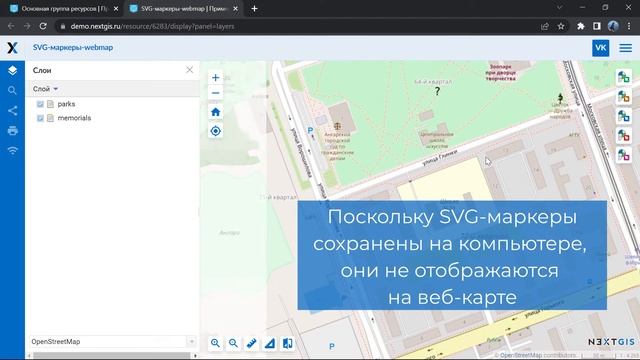Switch to the Основная группа ресурсов tab
The image size is (640, 360).
(64, 9)
